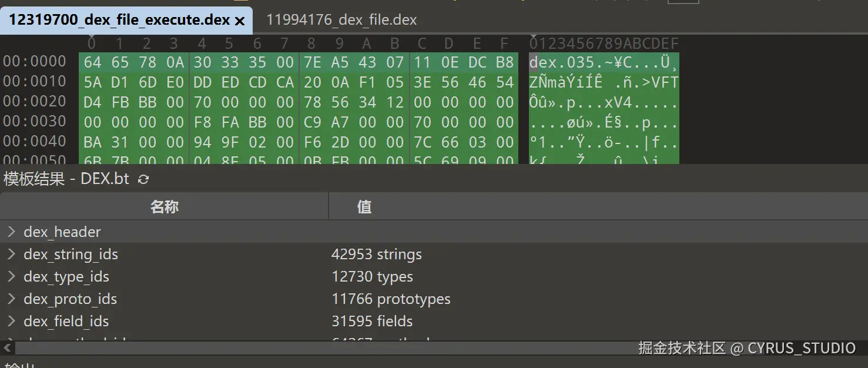Image resolution: width=868 pixels, height=368 pixels.
Task: Click the value 31595 fields
Action: pyautogui.click(x=373, y=321)
